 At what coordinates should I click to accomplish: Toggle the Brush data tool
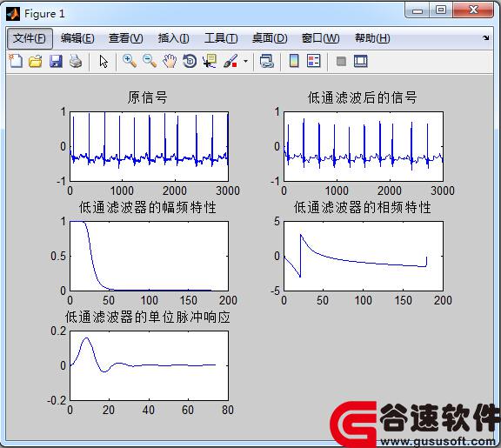pyautogui.click(x=230, y=61)
